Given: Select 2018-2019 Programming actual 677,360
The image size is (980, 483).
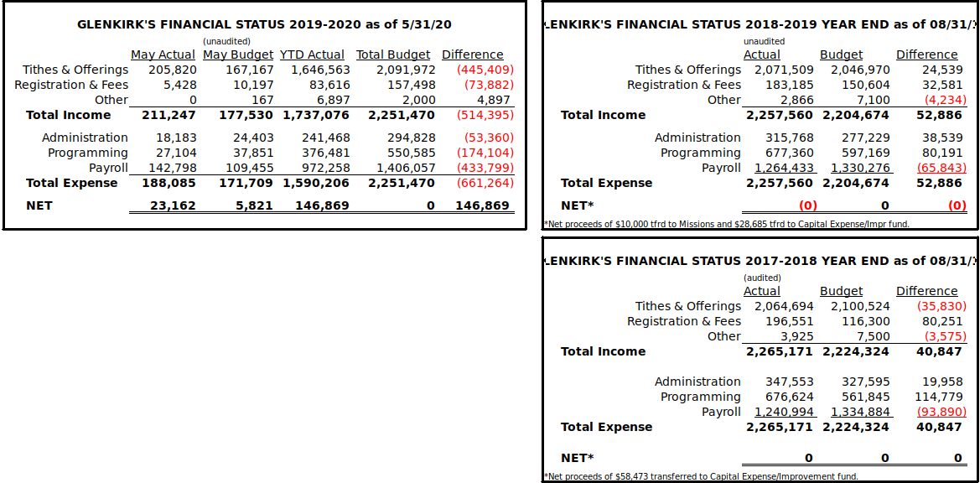Looking at the screenshot, I should click(790, 153).
